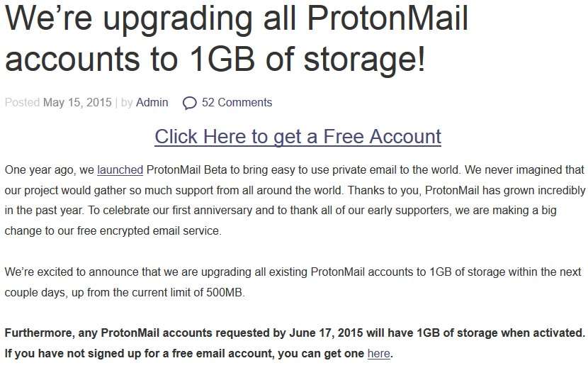Click the bold 'Furthermore' sentence
Screen dimensions: 588x368
pos(295,333)
